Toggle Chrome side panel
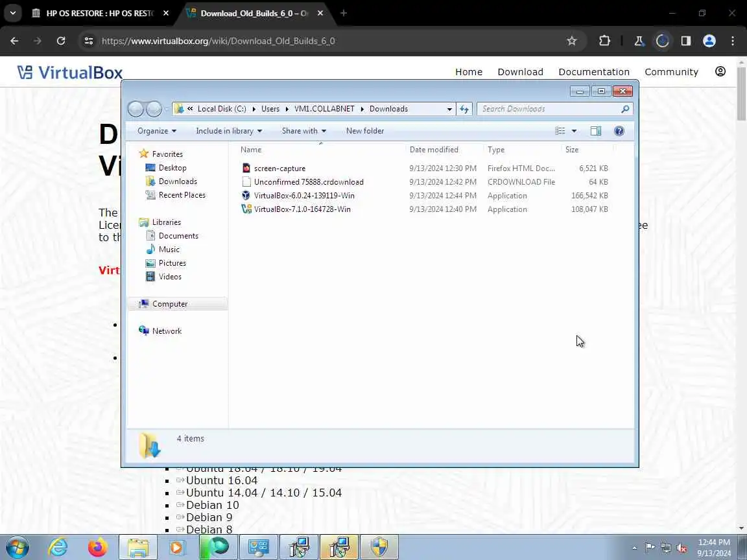 pyautogui.click(x=685, y=41)
